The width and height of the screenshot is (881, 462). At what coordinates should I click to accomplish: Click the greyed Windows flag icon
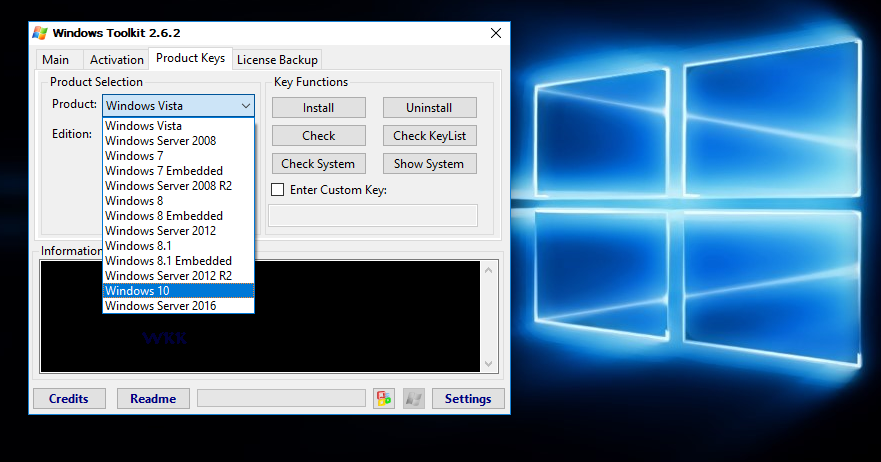point(414,398)
